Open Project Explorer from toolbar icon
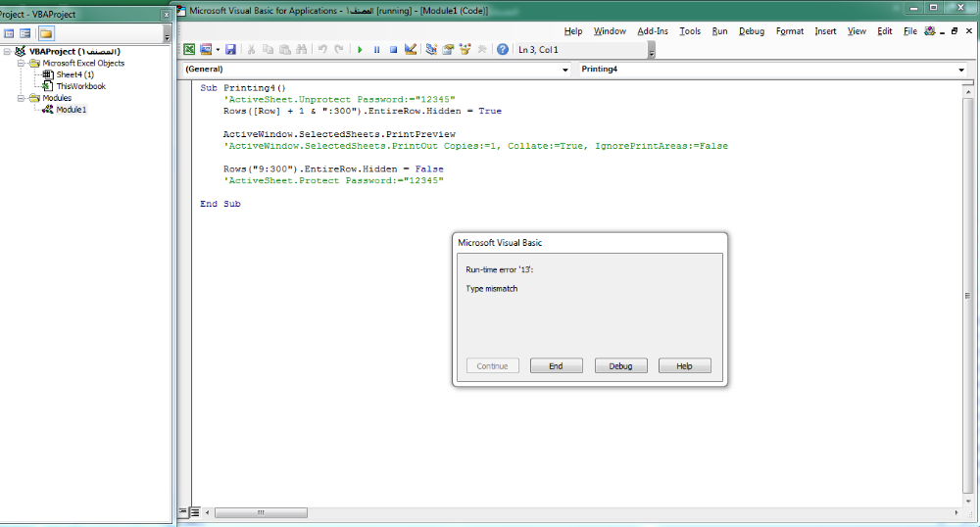Image resolution: width=980 pixels, height=527 pixels. pos(432,49)
